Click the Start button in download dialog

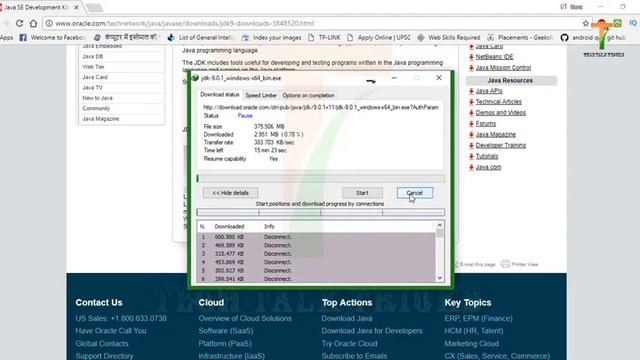pos(362,193)
